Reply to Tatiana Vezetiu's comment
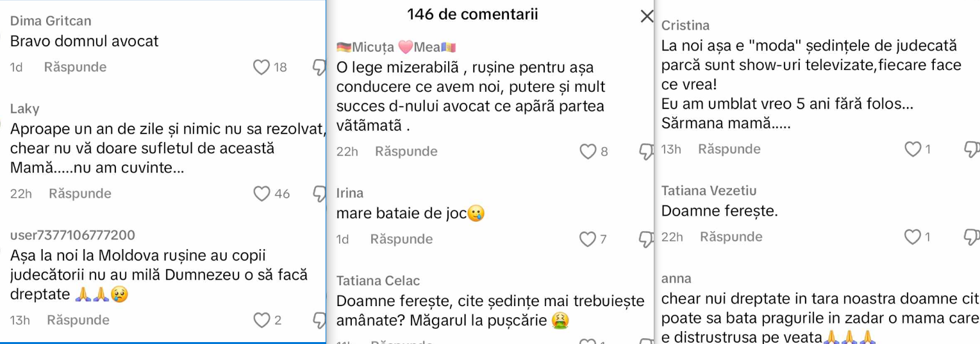This screenshot has width=980, height=344. [731, 237]
